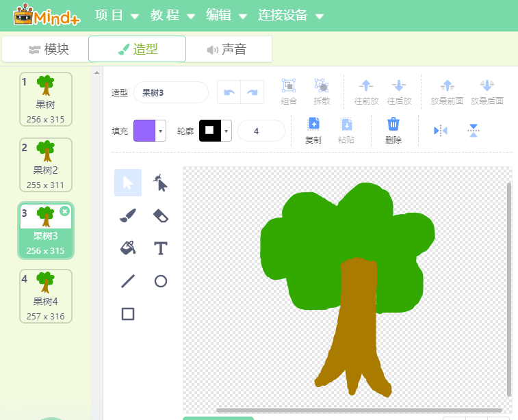
Task: Click the Mind+ logo
Action: point(47,15)
